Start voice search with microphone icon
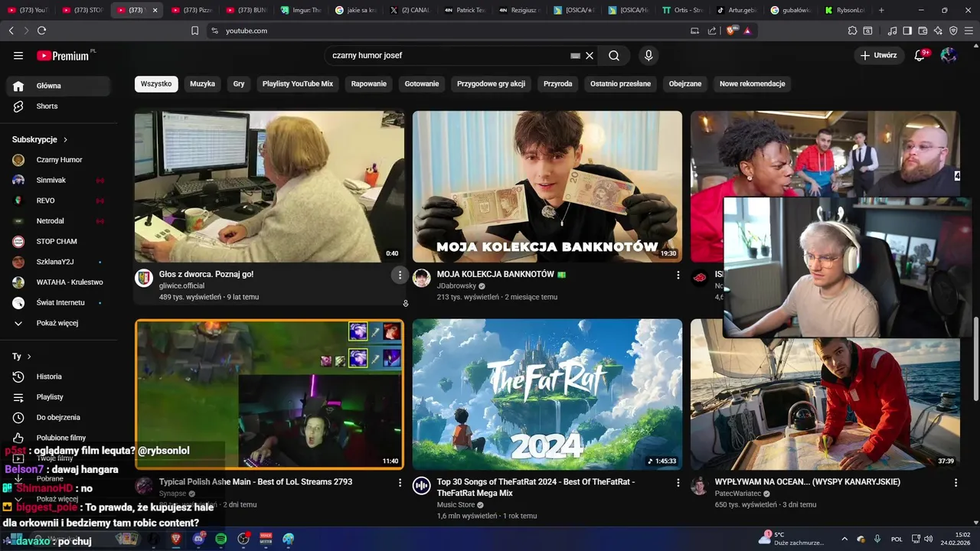 pyautogui.click(x=648, y=56)
